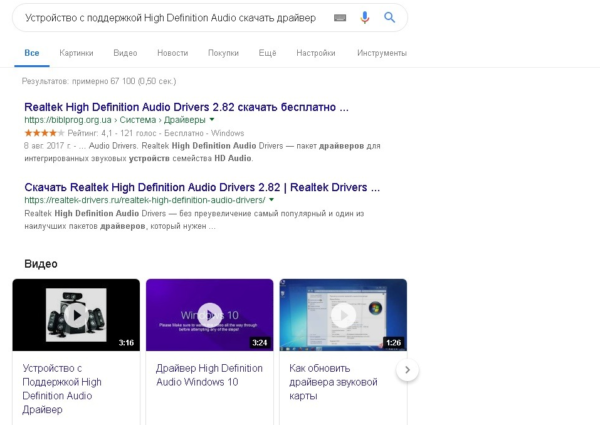Click the blue magnifier search button
This screenshot has height=425, width=600.
pyautogui.click(x=390, y=17)
